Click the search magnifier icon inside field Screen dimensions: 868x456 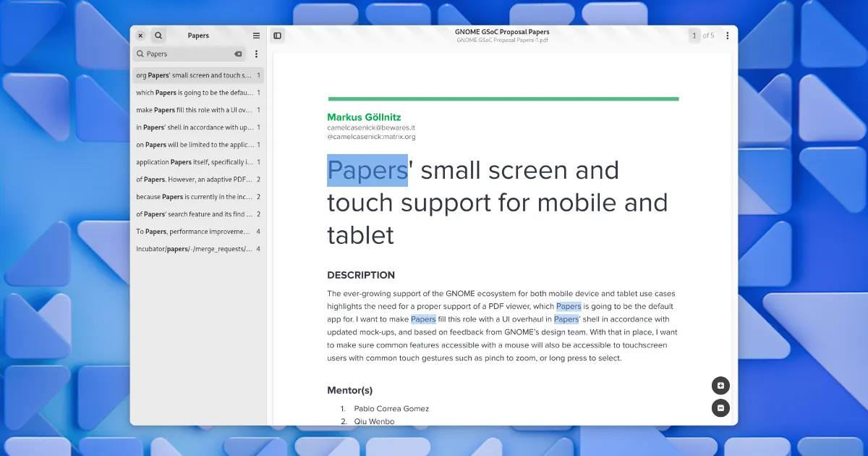click(x=140, y=54)
